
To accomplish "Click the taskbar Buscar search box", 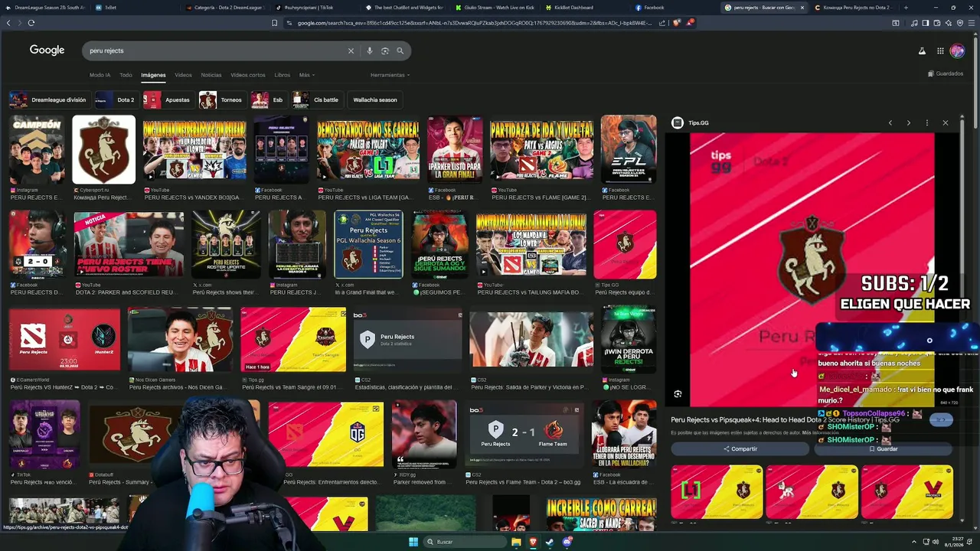I will [x=465, y=542].
